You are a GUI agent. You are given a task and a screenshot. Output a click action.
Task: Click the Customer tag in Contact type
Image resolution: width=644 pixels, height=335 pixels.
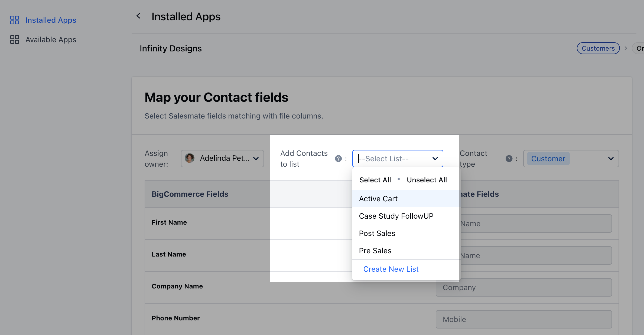click(548, 159)
